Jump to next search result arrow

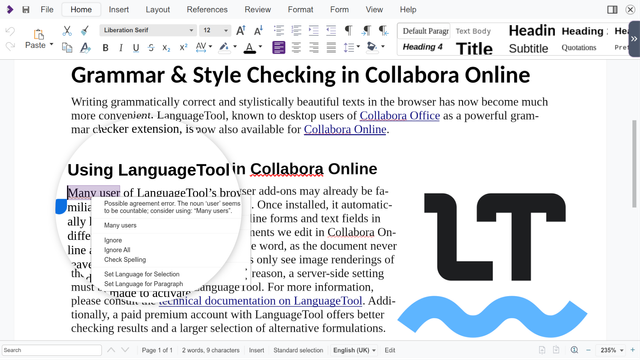[x=125, y=350]
